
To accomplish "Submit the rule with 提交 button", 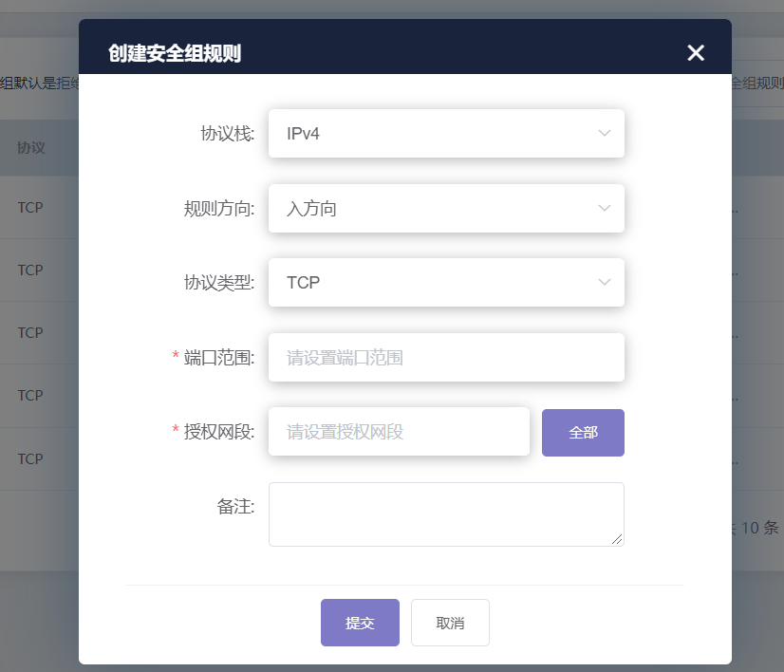I will click(x=360, y=623).
